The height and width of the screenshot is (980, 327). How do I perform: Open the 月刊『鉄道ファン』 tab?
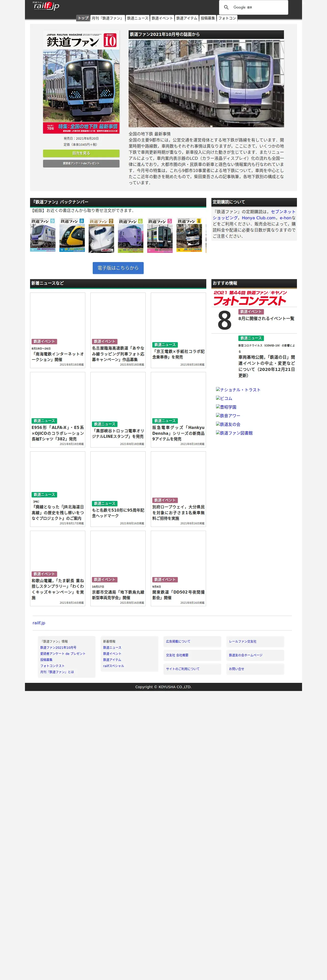tap(107, 18)
